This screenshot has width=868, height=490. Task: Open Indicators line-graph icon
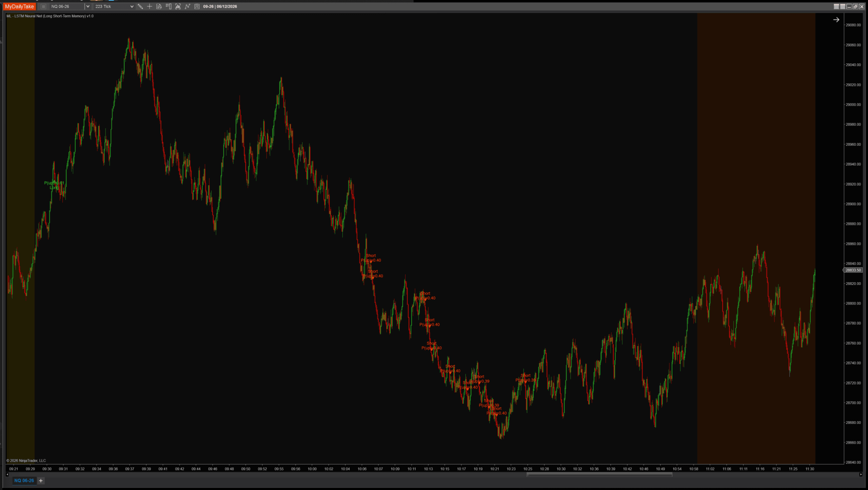(188, 6)
